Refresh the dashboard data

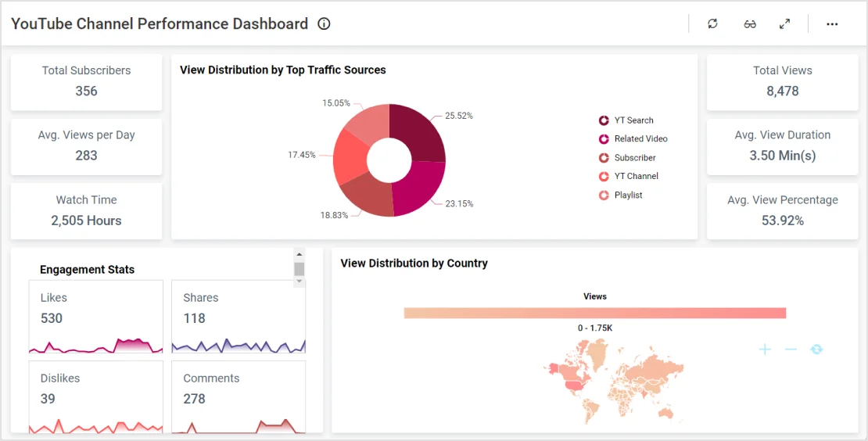[712, 23]
